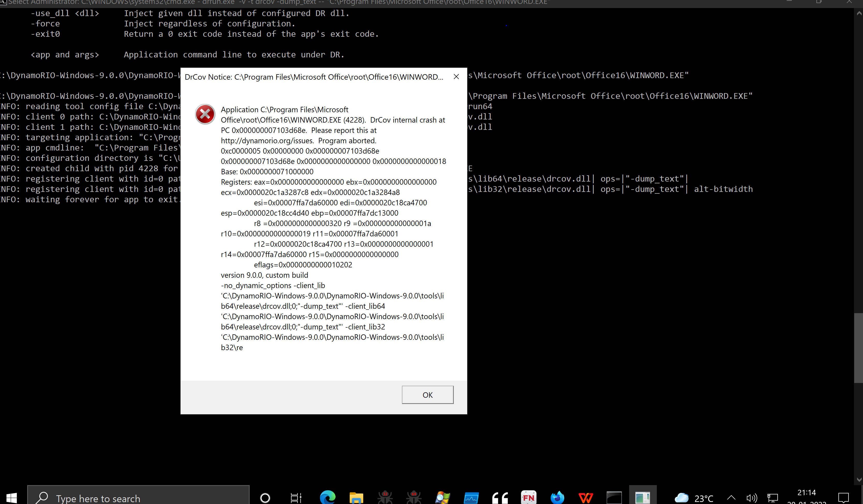The width and height of the screenshot is (863, 504).
Task: Open the white quotation-marks taskbar app
Action: (500, 498)
